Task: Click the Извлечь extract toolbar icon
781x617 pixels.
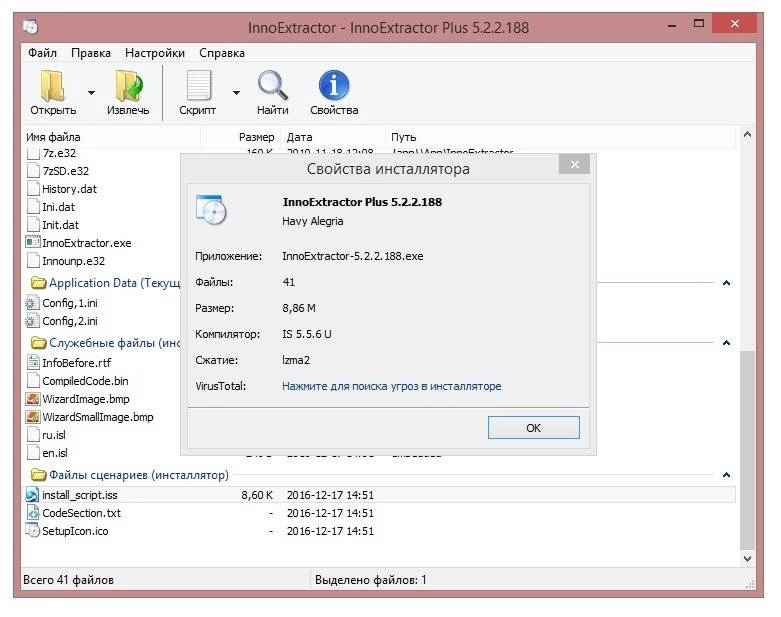Action: tap(129, 86)
